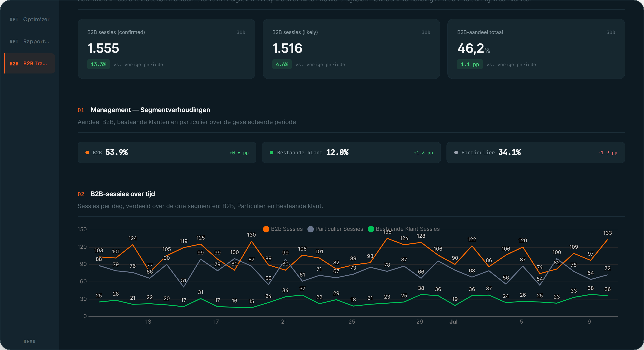
Task: Click the grey Particulier Sessies legend dot
Action: 311,229
